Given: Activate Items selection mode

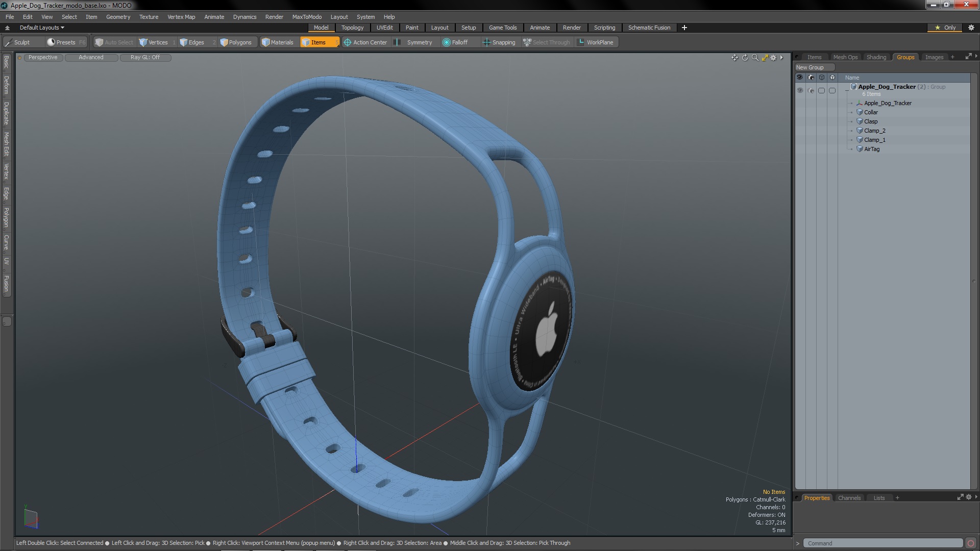Looking at the screenshot, I should (x=319, y=42).
